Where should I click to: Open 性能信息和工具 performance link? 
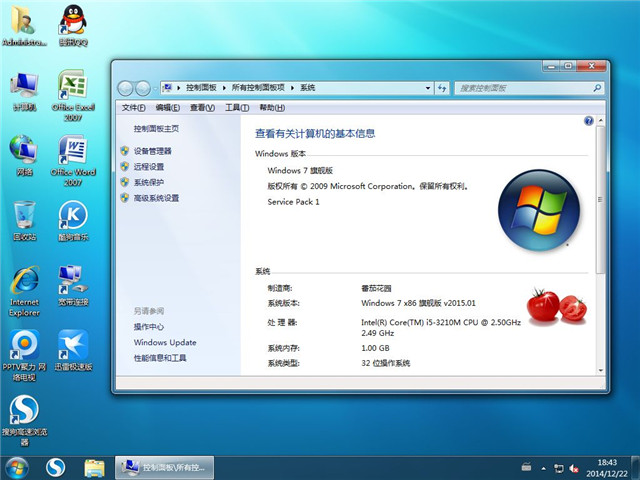click(160, 358)
